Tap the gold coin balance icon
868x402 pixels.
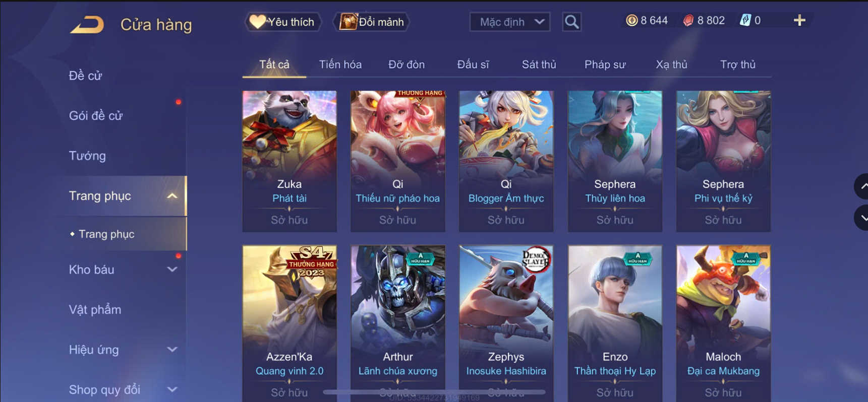(x=631, y=20)
